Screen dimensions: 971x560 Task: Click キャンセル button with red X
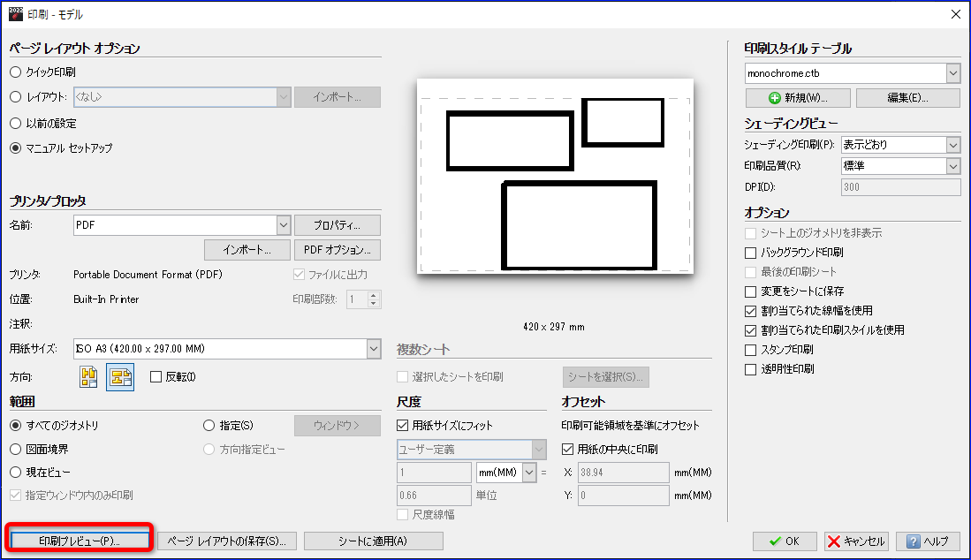(x=856, y=541)
